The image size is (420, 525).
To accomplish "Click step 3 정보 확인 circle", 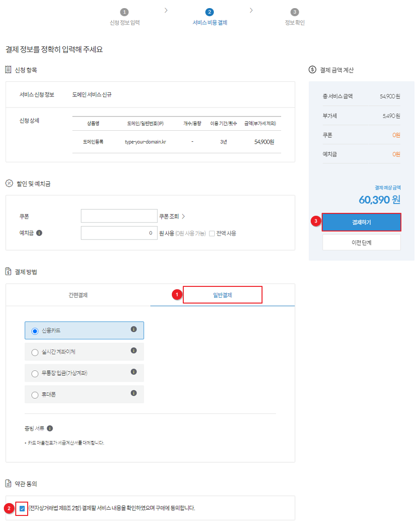I will (x=294, y=12).
